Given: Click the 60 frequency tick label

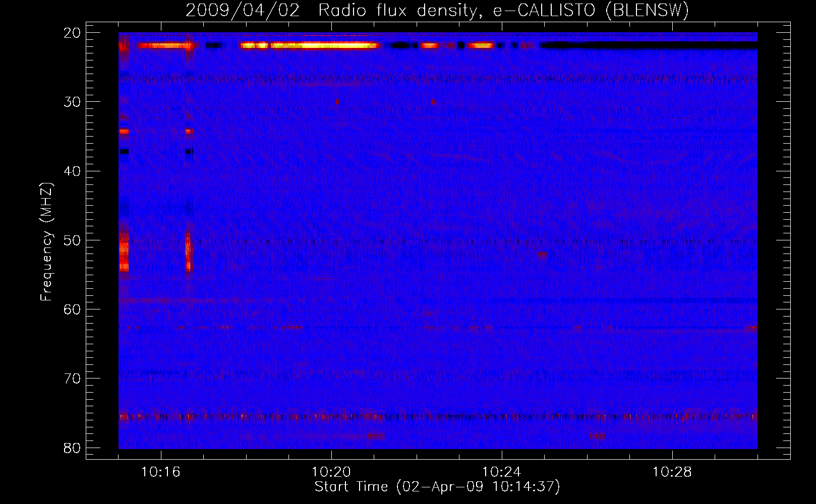Looking at the screenshot, I should [x=73, y=309].
